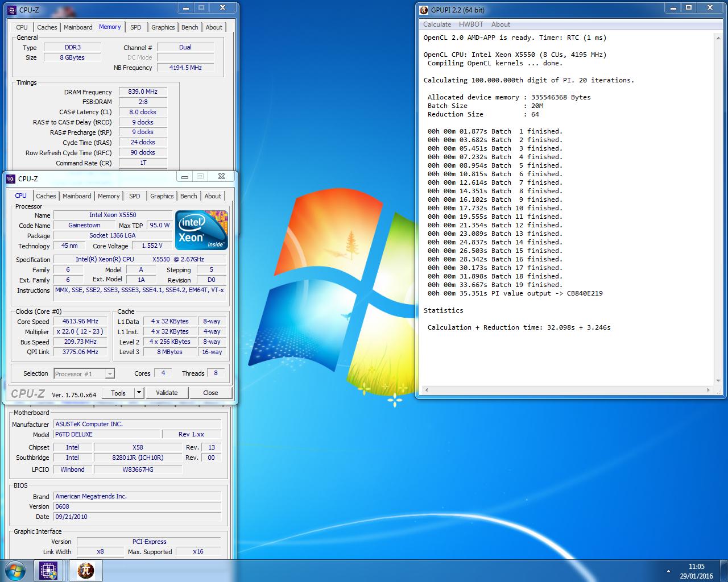Open CPU-Z from the taskbar
The width and height of the screenshot is (728, 582).
[48, 570]
